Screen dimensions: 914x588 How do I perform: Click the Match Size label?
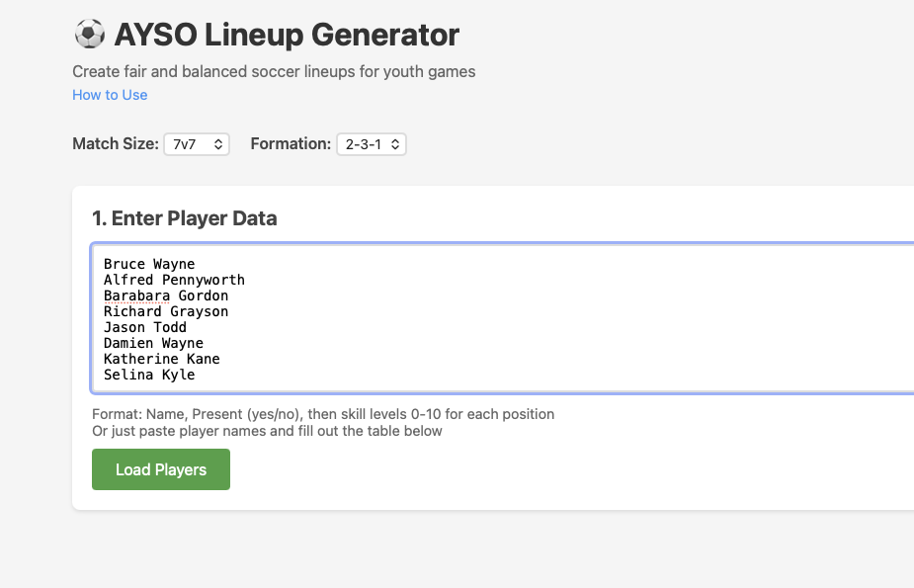[x=115, y=143]
